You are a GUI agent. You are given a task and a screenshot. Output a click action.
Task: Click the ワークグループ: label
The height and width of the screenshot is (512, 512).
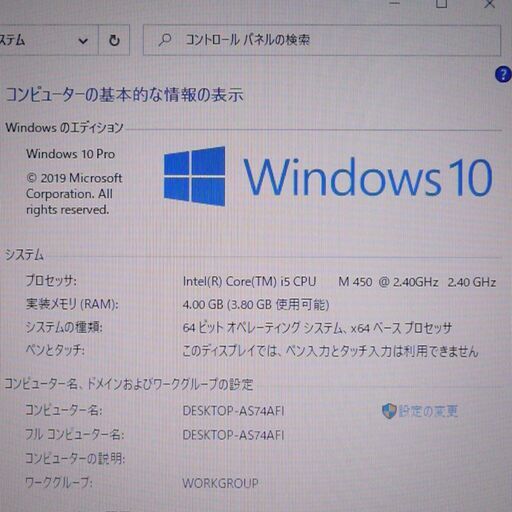tap(59, 482)
